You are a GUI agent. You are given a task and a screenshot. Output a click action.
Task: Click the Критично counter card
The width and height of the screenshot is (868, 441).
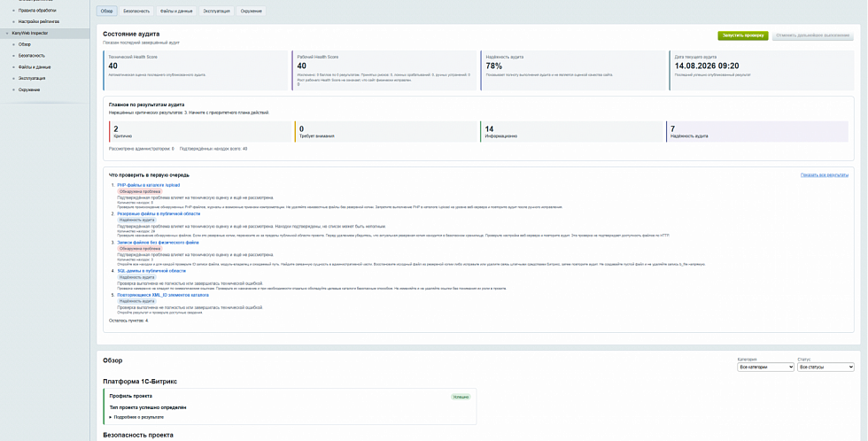[200, 132]
